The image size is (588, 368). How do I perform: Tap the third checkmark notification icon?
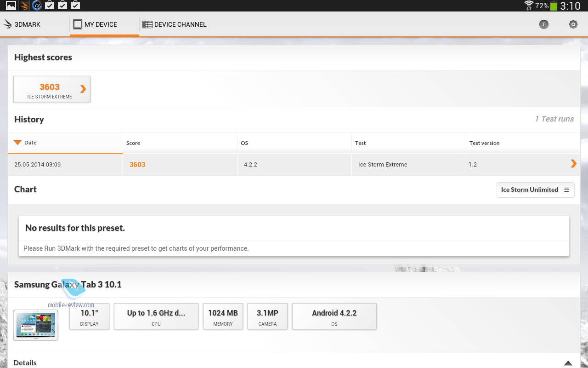point(75,6)
